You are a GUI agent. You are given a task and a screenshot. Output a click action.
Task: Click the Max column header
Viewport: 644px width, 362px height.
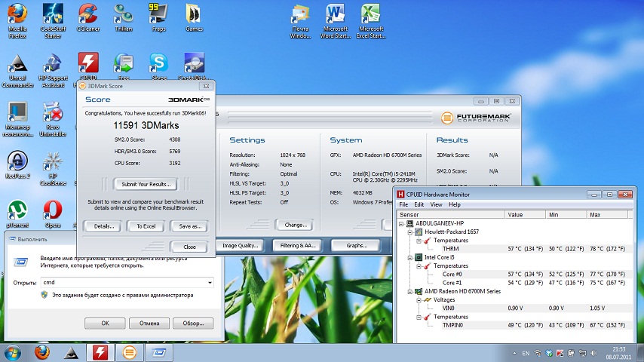coord(607,214)
